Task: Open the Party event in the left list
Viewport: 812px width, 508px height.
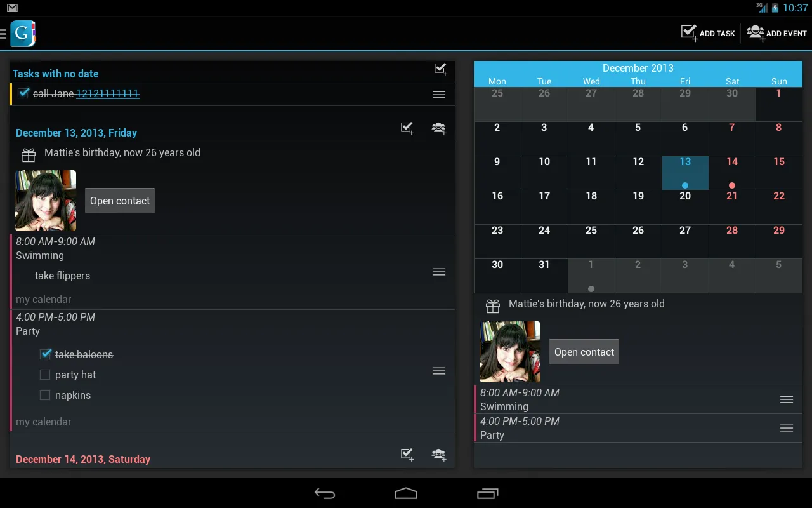Action: coord(232,371)
